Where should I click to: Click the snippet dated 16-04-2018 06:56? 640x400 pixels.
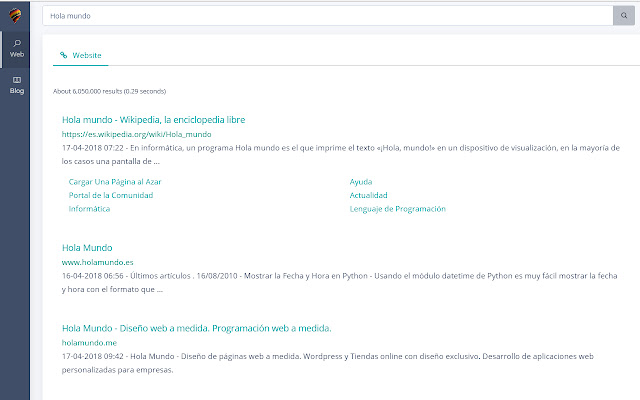point(340,282)
